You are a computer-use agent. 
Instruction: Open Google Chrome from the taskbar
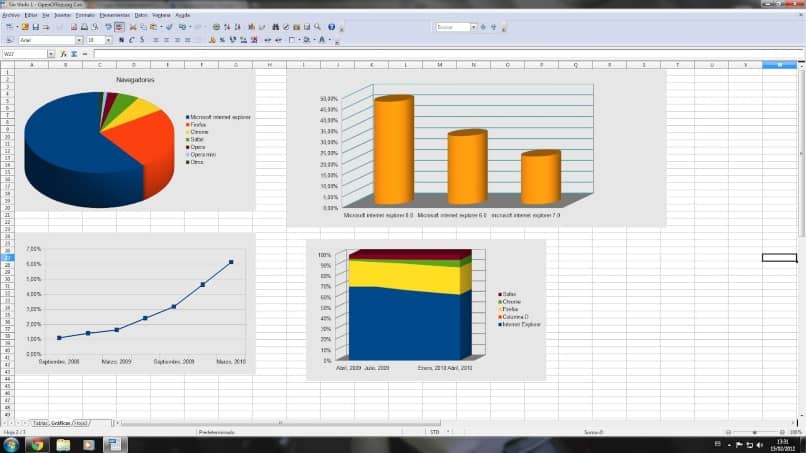pyautogui.click(x=37, y=445)
